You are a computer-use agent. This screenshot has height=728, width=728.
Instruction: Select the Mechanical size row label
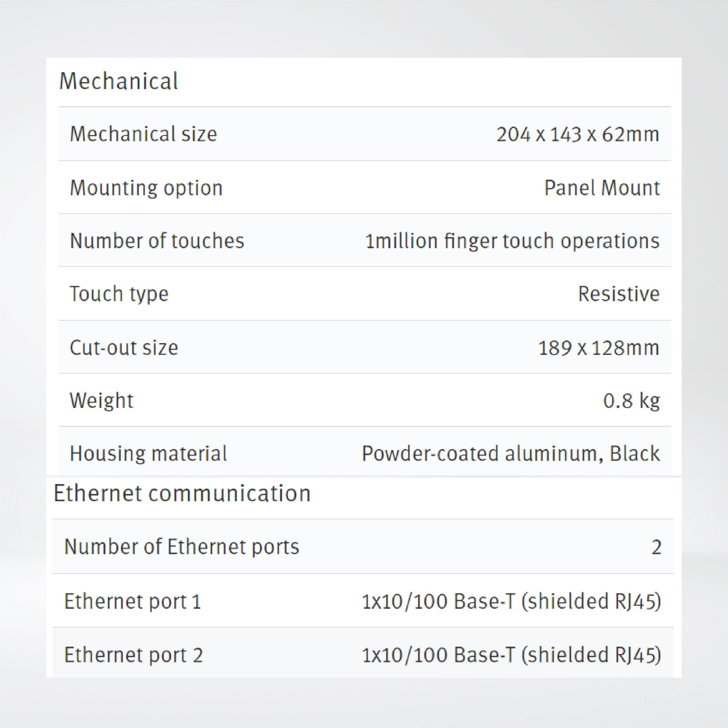144,134
